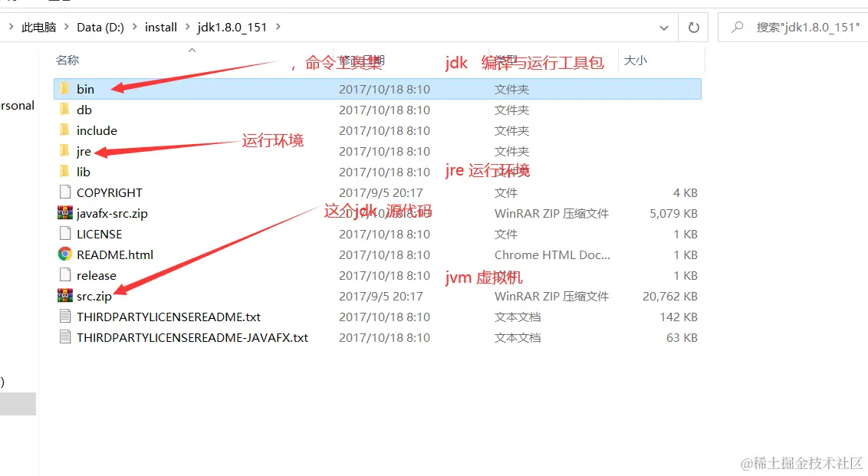
Task: Click the LICENSE file icon
Action: (x=64, y=234)
